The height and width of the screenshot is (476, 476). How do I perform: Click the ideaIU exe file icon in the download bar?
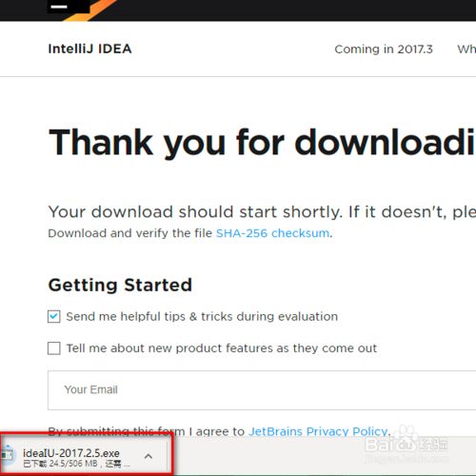[7, 455]
